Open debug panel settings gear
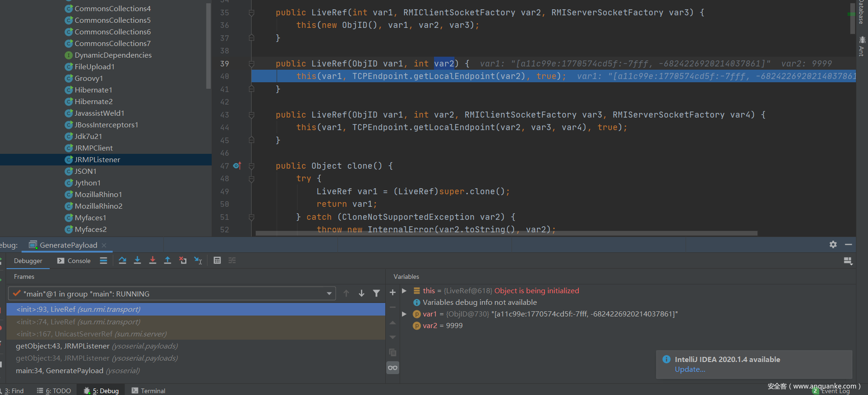The image size is (868, 395). tap(833, 244)
